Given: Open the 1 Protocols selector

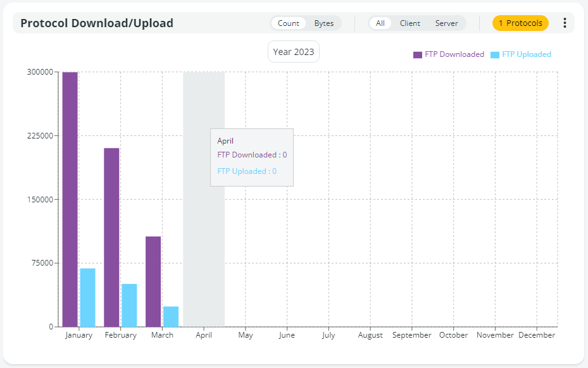Looking at the screenshot, I should pyautogui.click(x=520, y=23).
